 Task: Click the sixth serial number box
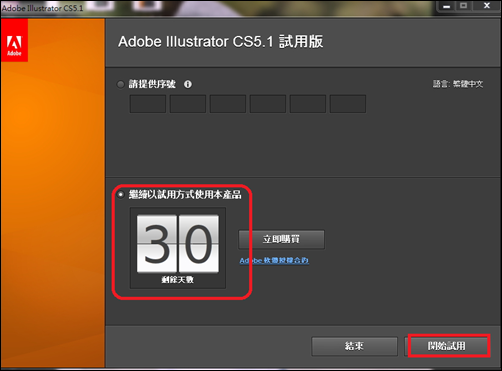[x=348, y=104]
